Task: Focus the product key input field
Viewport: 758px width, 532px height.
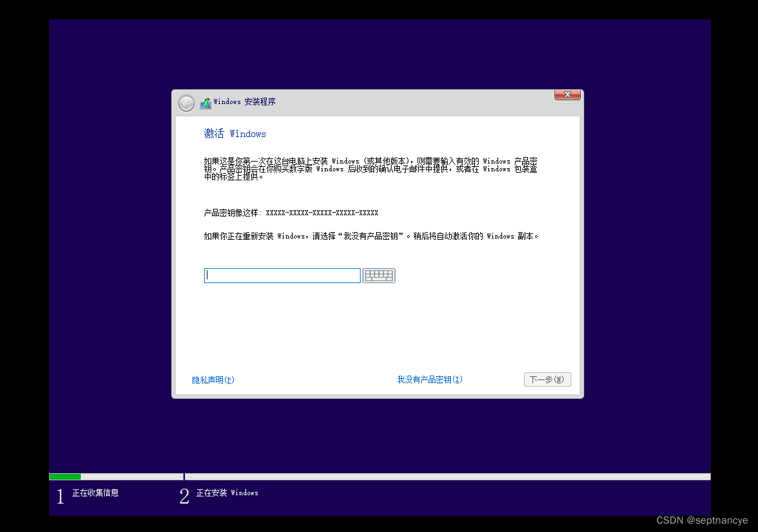Action: coord(282,275)
